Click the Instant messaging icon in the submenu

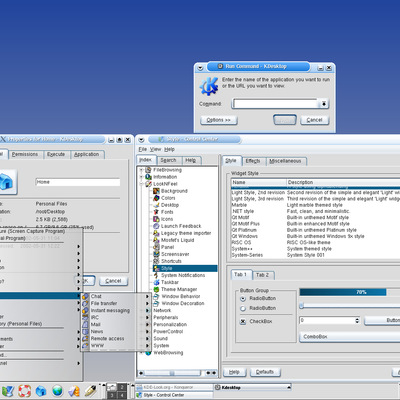86,310
